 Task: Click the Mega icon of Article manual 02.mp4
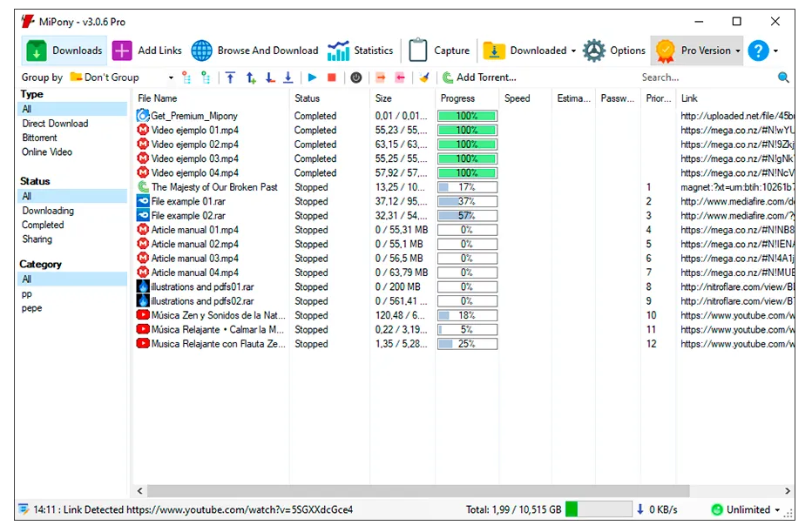143,244
